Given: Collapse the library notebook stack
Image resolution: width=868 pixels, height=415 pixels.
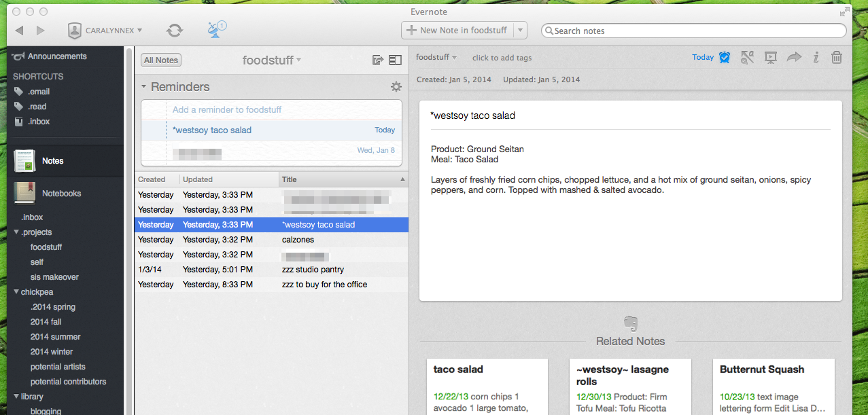Looking at the screenshot, I should coord(16,397).
